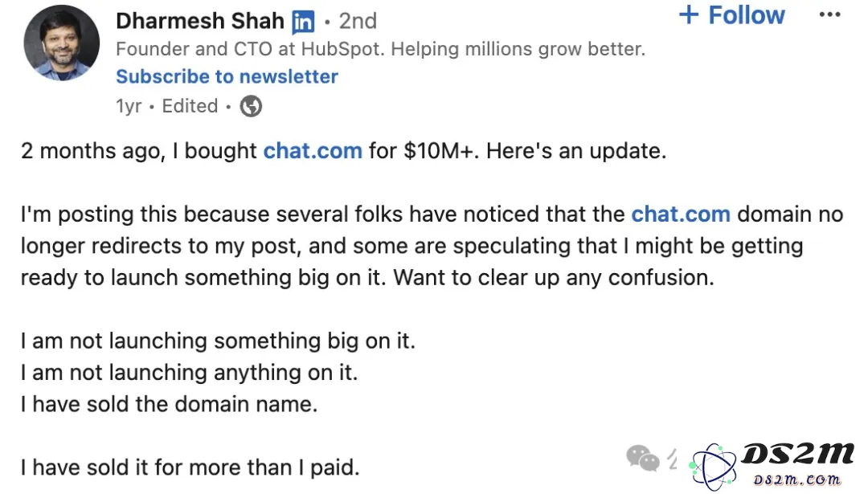Click the globe public visibility icon
Image resolution: width=868 pixels, height=494 pixels.
pyautogui.click(x=251, y=106)
